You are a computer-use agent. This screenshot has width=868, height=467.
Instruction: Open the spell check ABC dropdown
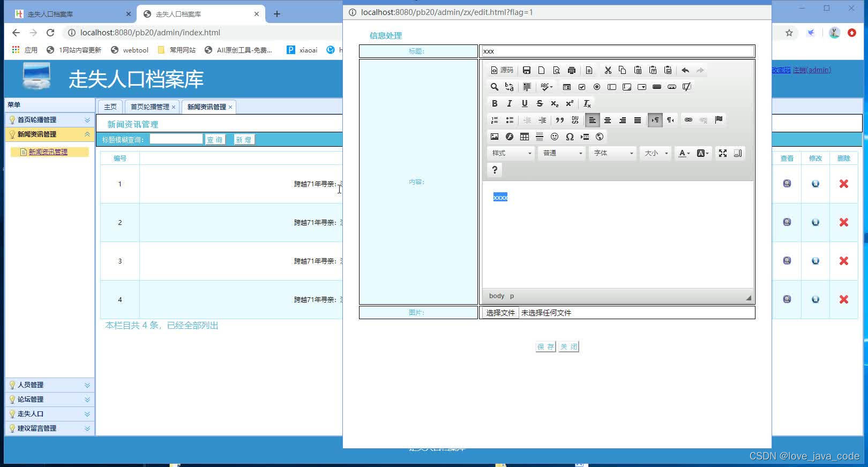coord(547,87)
